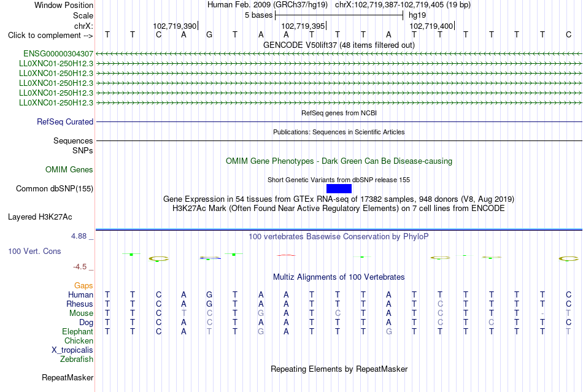583x392 pixels.
Task: Click the H3K27Ac Mark ENCODE track title
Action: (339, 209)
